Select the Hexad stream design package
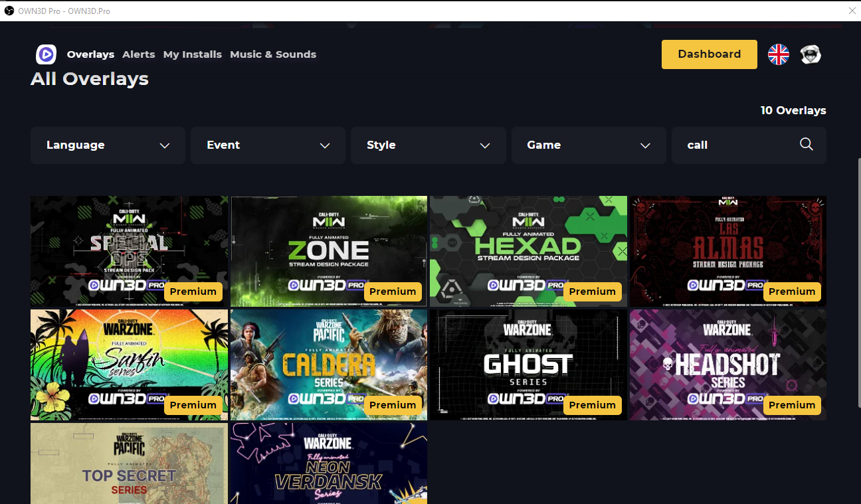Screen dimensions: 861x504 click(x=529, y=251)
